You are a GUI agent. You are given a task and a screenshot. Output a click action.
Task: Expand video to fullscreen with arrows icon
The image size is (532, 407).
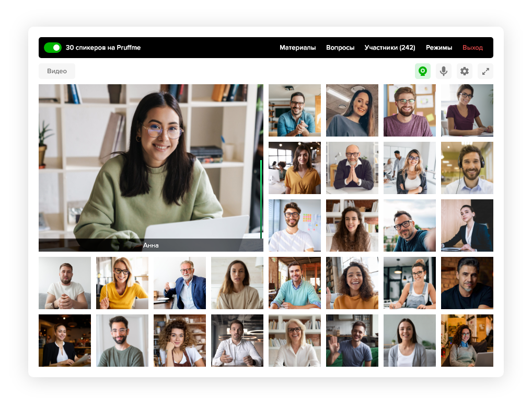[485, 71]
